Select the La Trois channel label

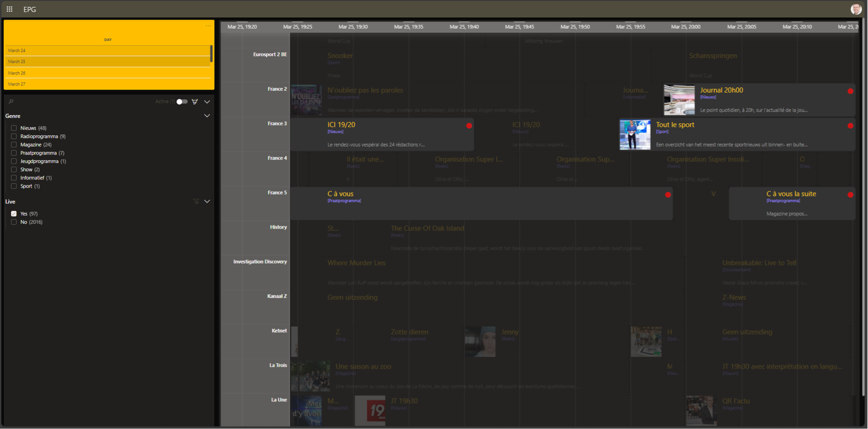tap(278, 365)
